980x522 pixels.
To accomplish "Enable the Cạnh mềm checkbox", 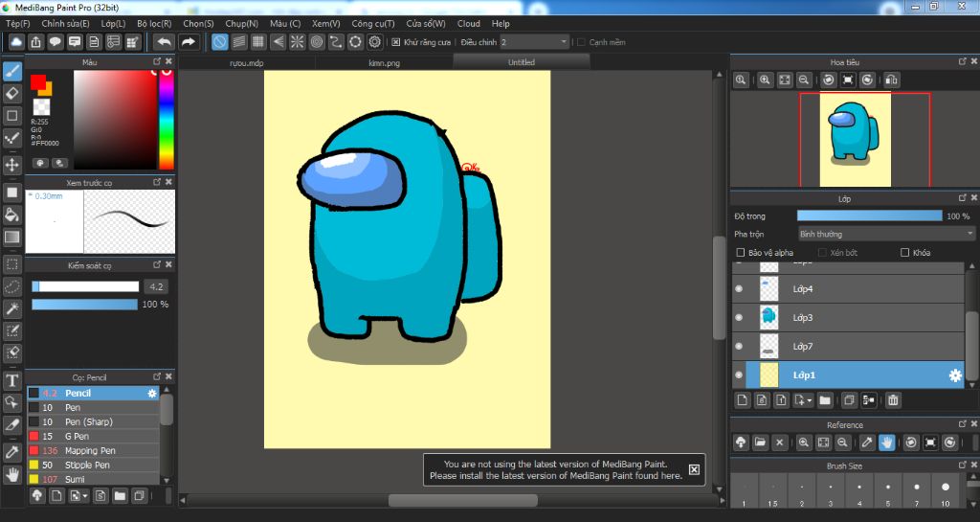I will [581, 42].
